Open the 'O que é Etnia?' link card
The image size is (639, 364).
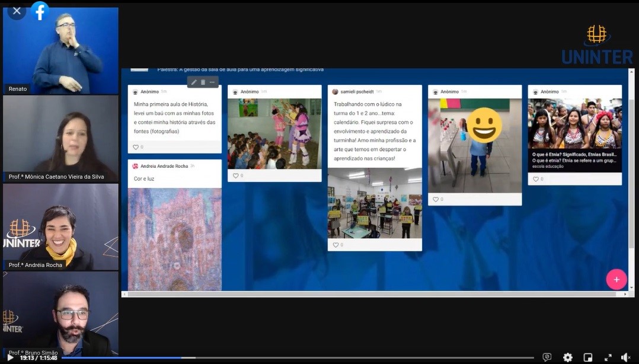pyautogui.click(x=574, y=158)
